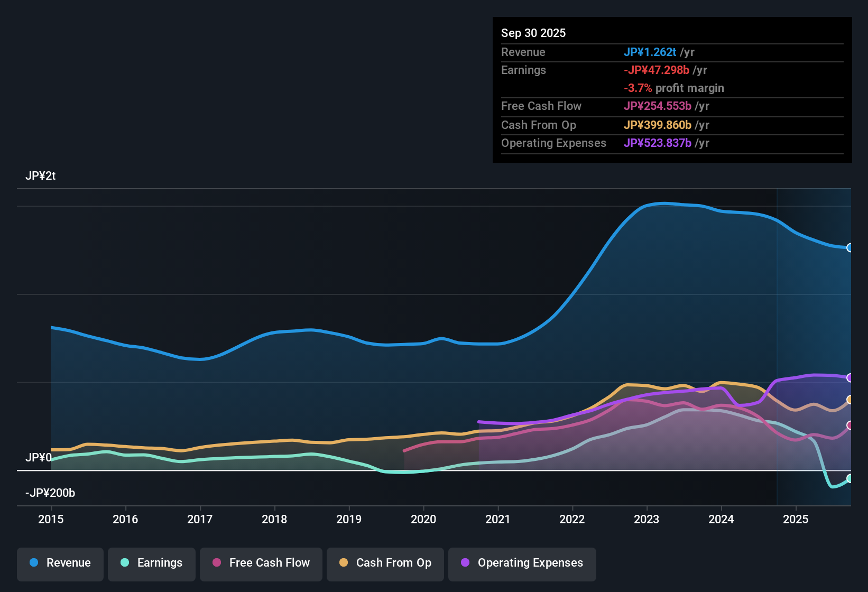Hide the Free Cash Flow series
868x592 pixels.
[261, 563]
